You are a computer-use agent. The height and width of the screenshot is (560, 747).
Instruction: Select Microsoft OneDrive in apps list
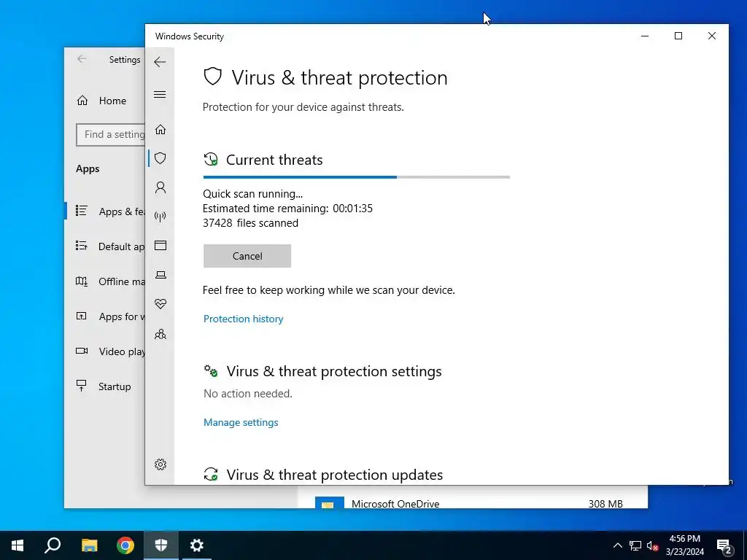(473, 503)
